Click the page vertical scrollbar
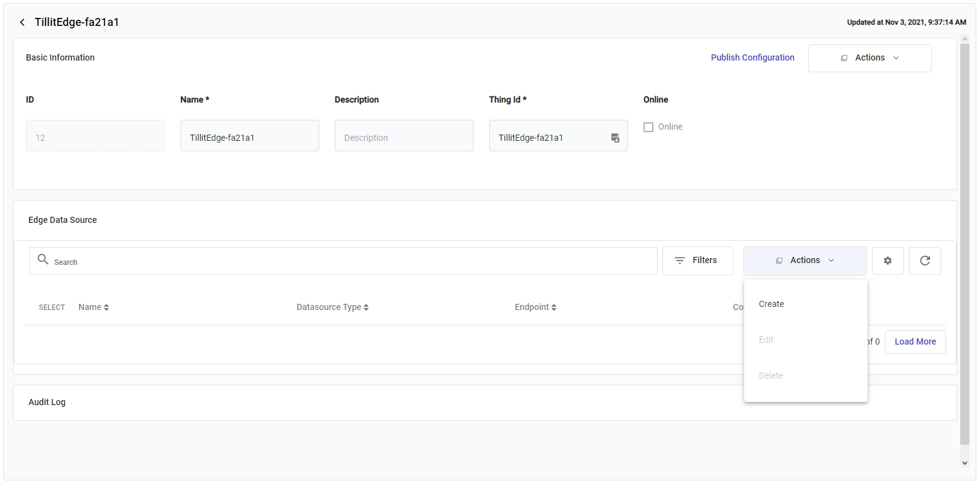Screen dimensions: 980x486 click(965, 247)
